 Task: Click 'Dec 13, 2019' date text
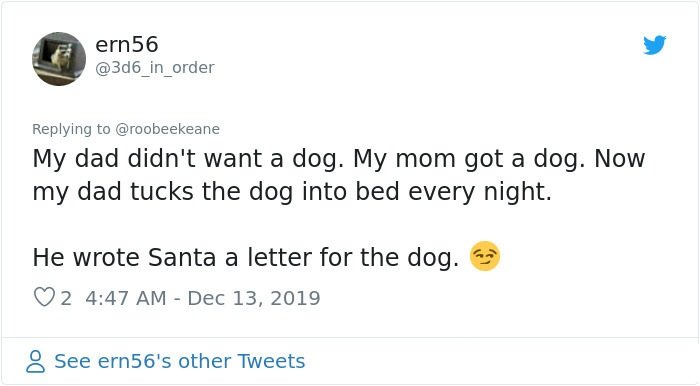click(254, 298)
